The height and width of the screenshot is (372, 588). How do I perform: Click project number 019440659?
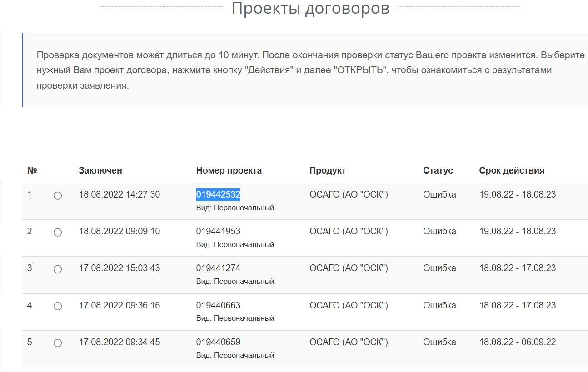pos(218,342)
